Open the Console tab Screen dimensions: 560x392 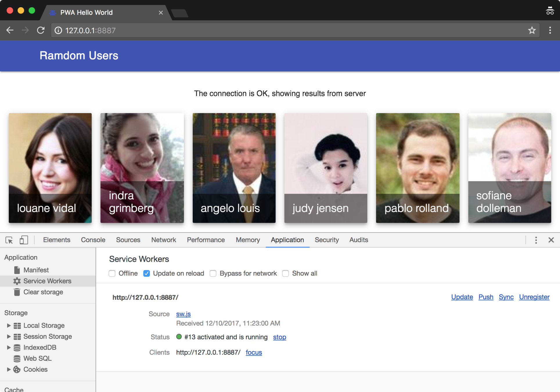pos(93,240)
